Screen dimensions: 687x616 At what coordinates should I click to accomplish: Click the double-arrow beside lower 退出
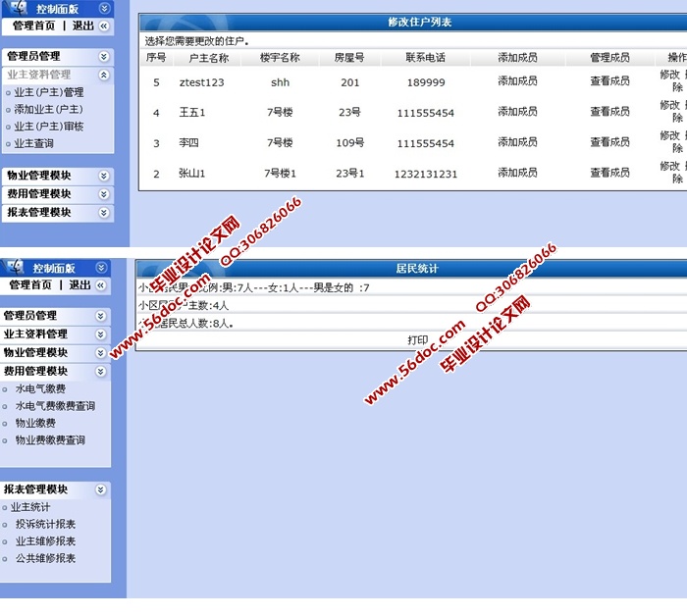click(x=100, y=285)
